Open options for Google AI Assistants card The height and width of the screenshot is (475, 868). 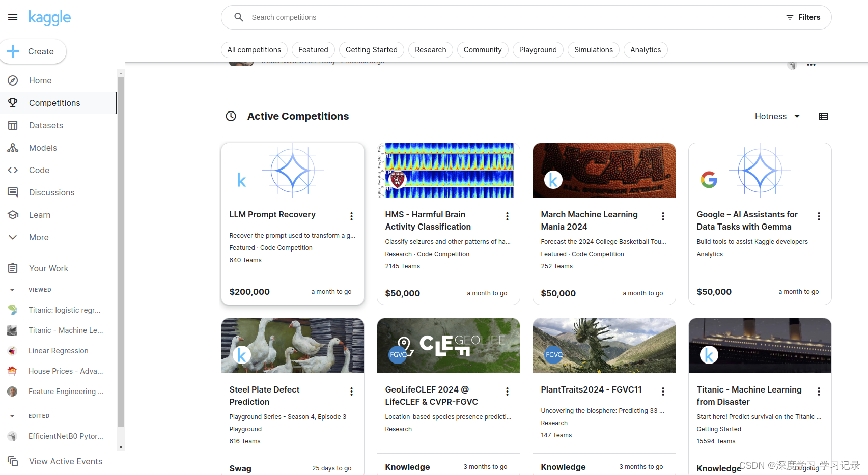tap(819, 216)
